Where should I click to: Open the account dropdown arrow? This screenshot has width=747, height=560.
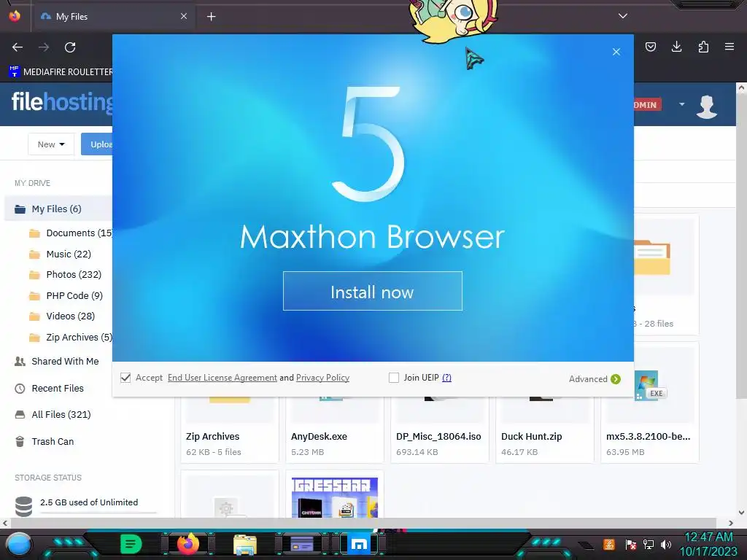click(x=682, y=104)
